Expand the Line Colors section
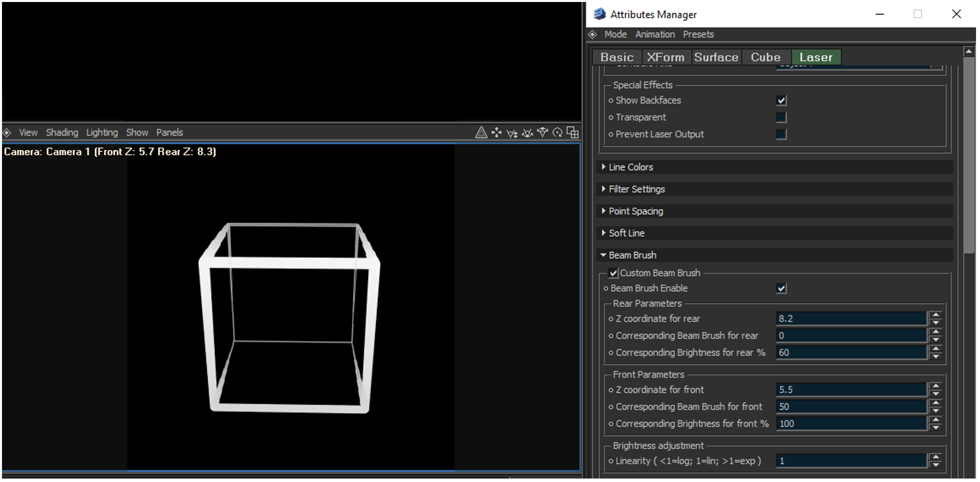Image resolution: width=980 pixels, height=482 pixels. point(630,167)
